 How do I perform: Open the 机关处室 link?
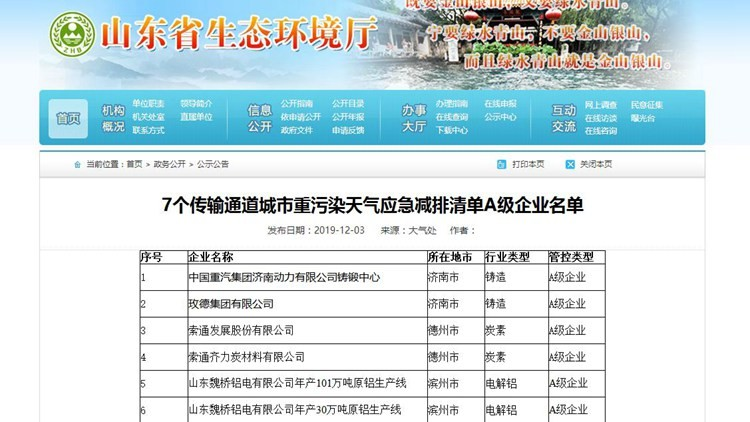coord(148,117)
